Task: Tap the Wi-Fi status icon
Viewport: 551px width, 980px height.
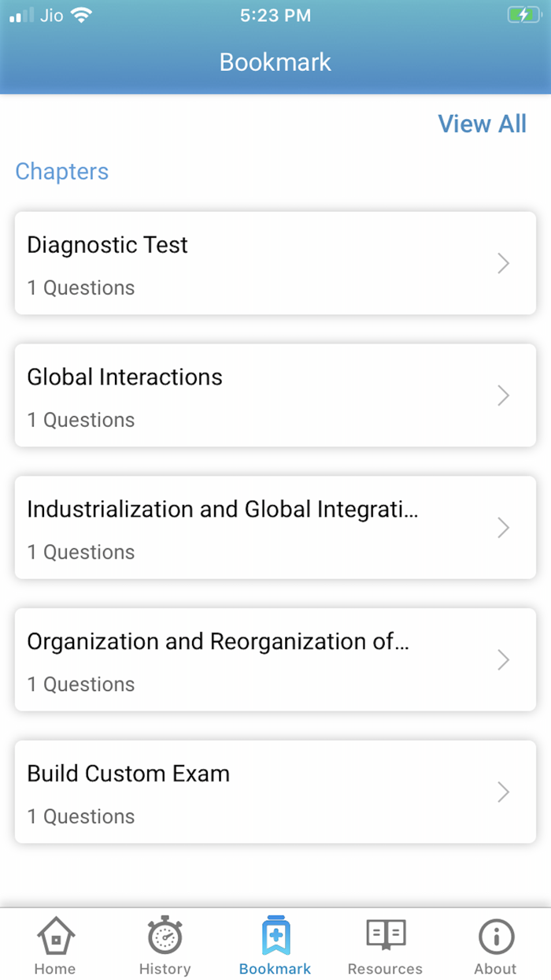Action: (x=80, y=15)
